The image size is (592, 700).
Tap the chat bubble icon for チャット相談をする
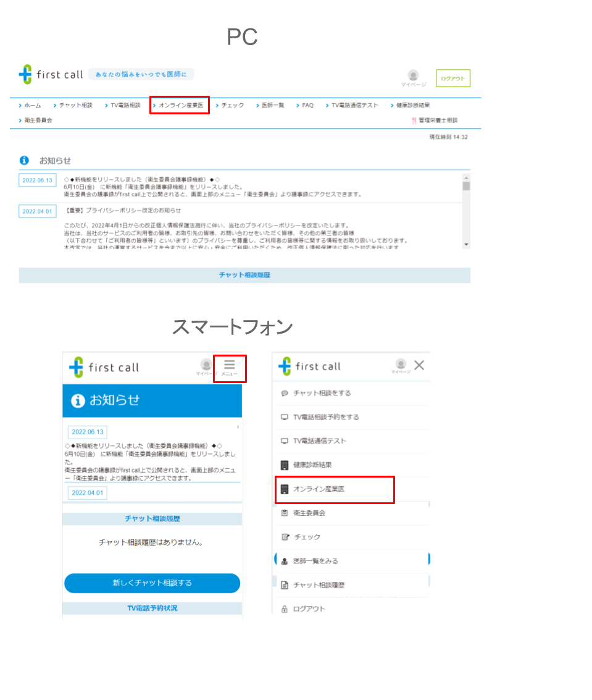285,393
